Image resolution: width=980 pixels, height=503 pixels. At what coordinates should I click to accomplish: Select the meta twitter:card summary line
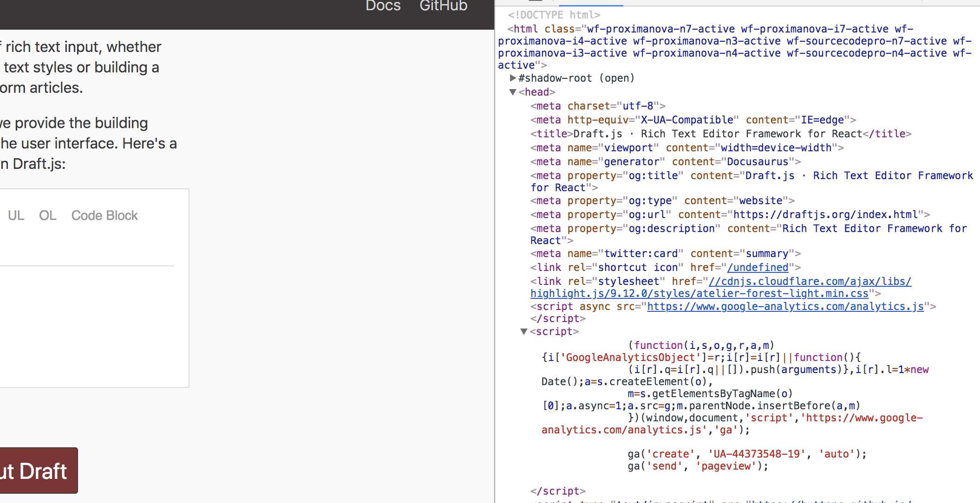point(666,253)
